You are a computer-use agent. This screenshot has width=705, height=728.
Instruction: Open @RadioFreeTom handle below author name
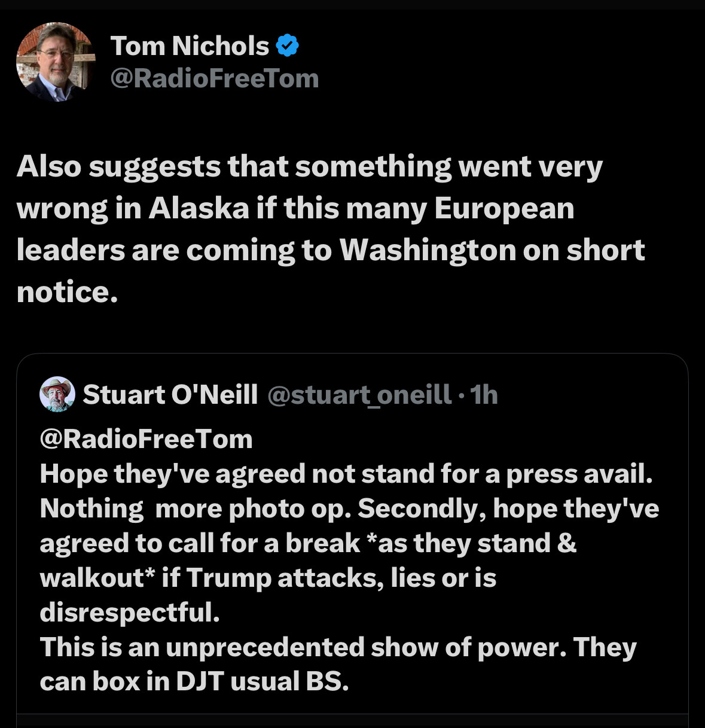pos(215,78)
